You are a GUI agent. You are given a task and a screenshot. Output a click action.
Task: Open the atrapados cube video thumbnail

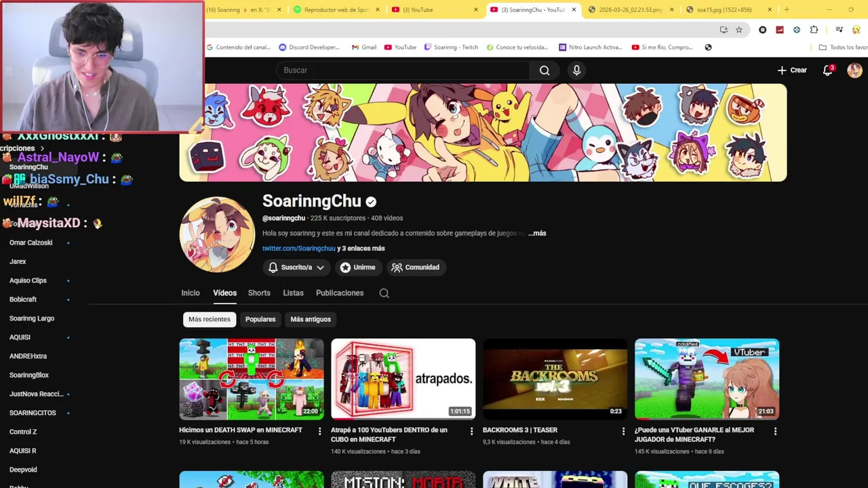coord(403,380)
